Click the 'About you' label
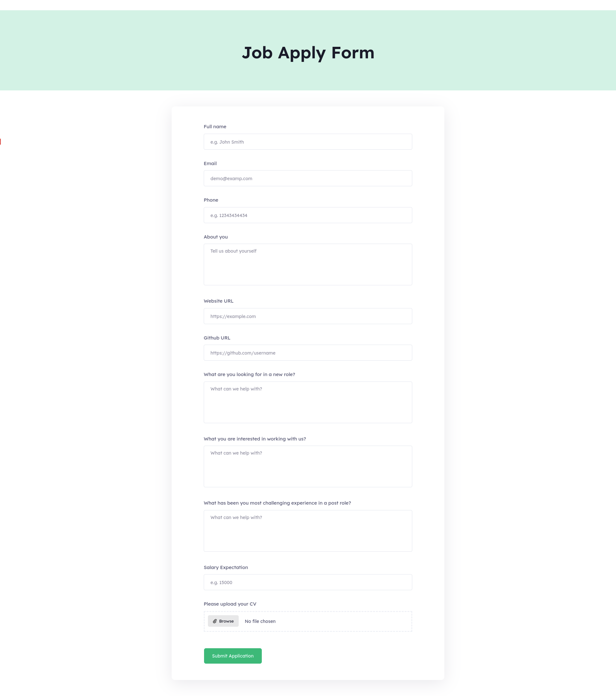 click(x=216, y=237)
